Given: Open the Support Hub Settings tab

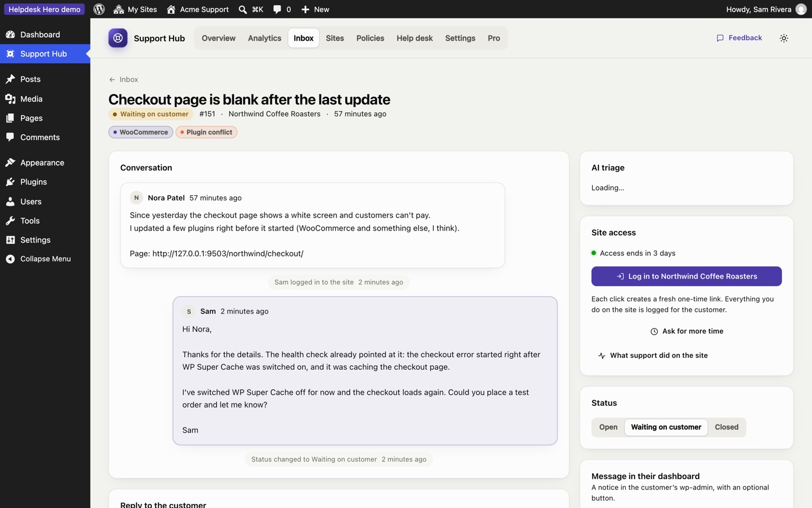Looking at the screenshot, I should point(460,38).
